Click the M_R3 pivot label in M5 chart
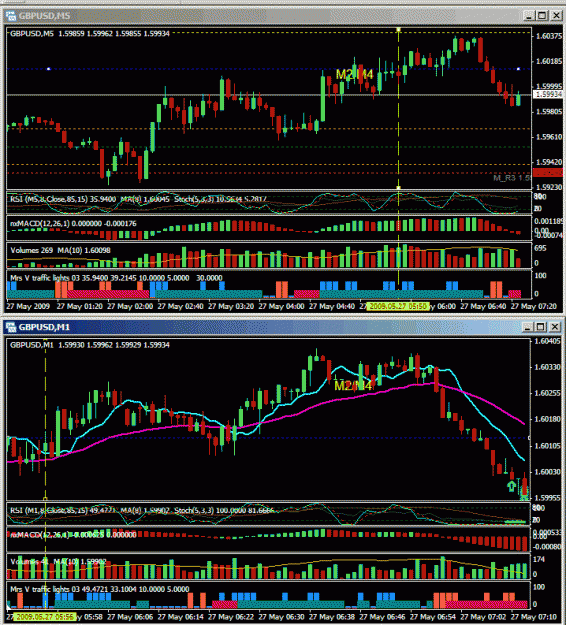 pos(512,178)
